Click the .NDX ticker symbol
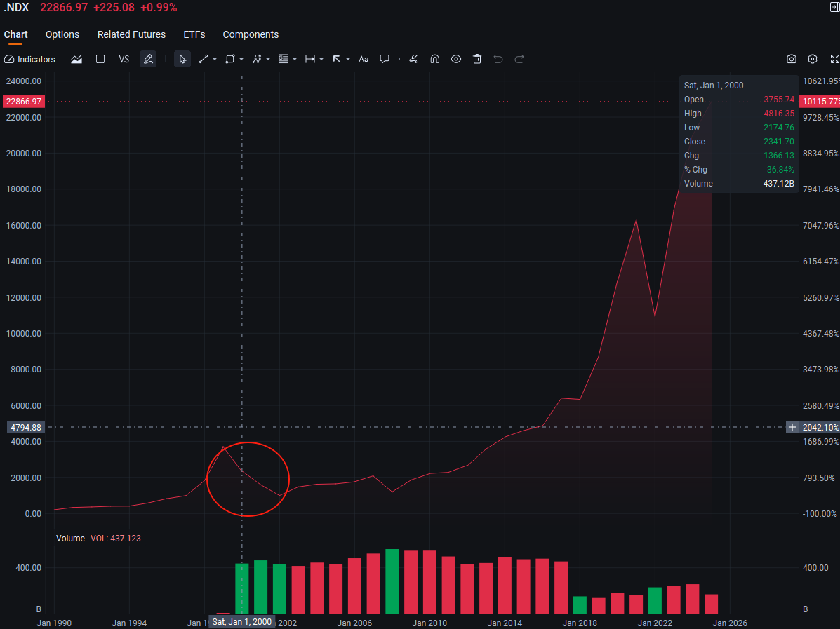840x629 pixels. point(16,8)
